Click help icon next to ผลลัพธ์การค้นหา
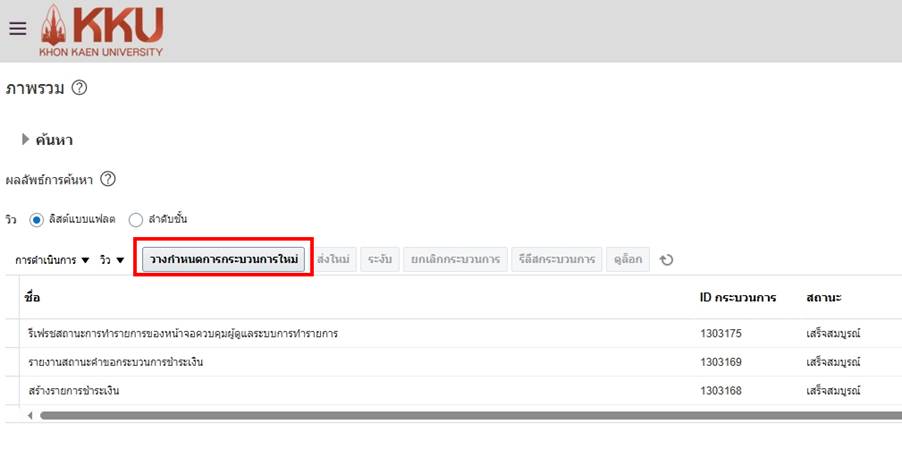The width and height of the screenshot is (902, 458). click(108, 180)
